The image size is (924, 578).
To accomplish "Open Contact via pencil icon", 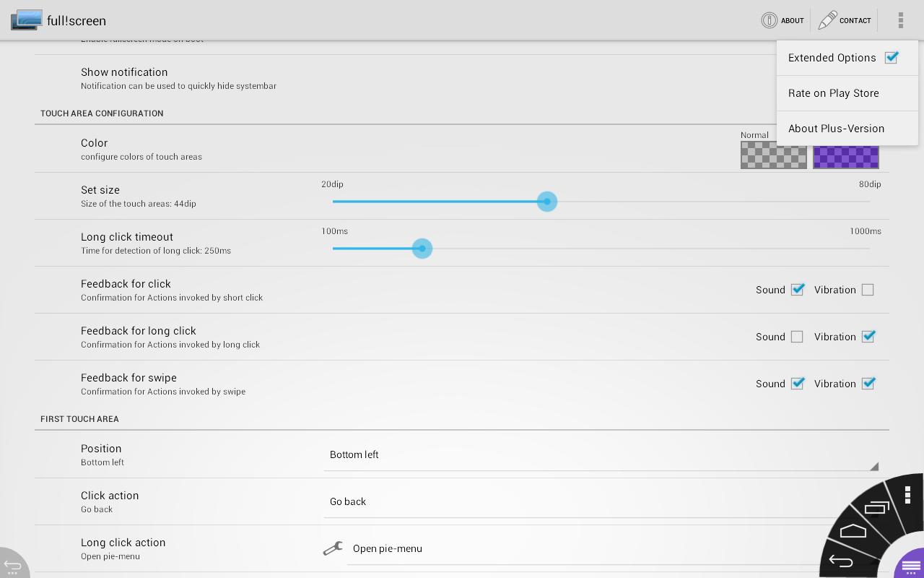I will point(827,20).
